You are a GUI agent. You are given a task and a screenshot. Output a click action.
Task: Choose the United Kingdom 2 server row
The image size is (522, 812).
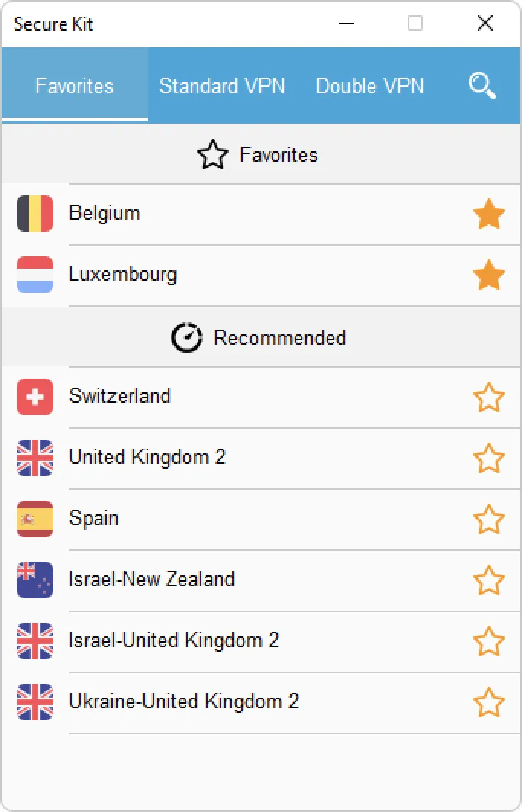coord(229,458)
